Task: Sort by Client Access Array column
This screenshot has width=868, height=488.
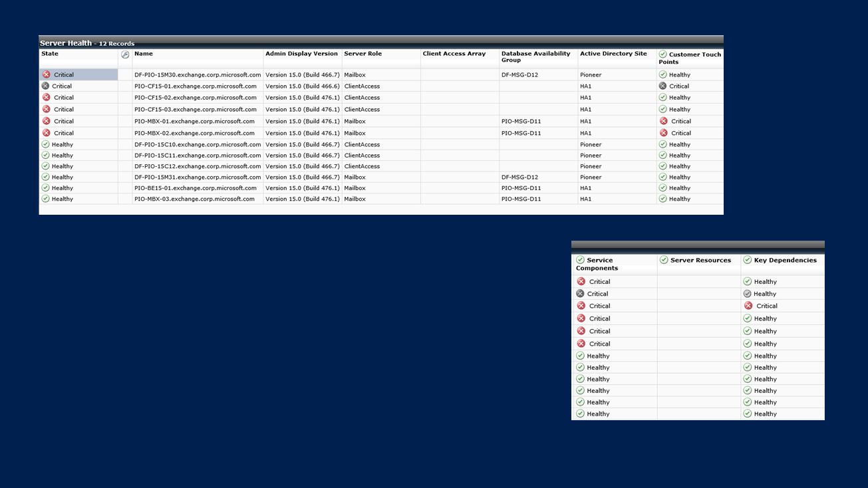Action: coord(454,54)
